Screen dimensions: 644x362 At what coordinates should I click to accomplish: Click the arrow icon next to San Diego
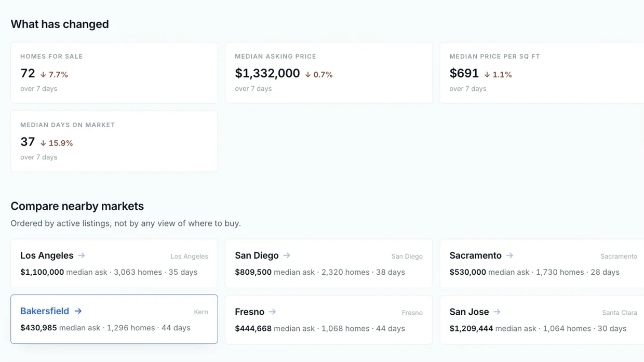pyautogui.click(x=287, y=256)
